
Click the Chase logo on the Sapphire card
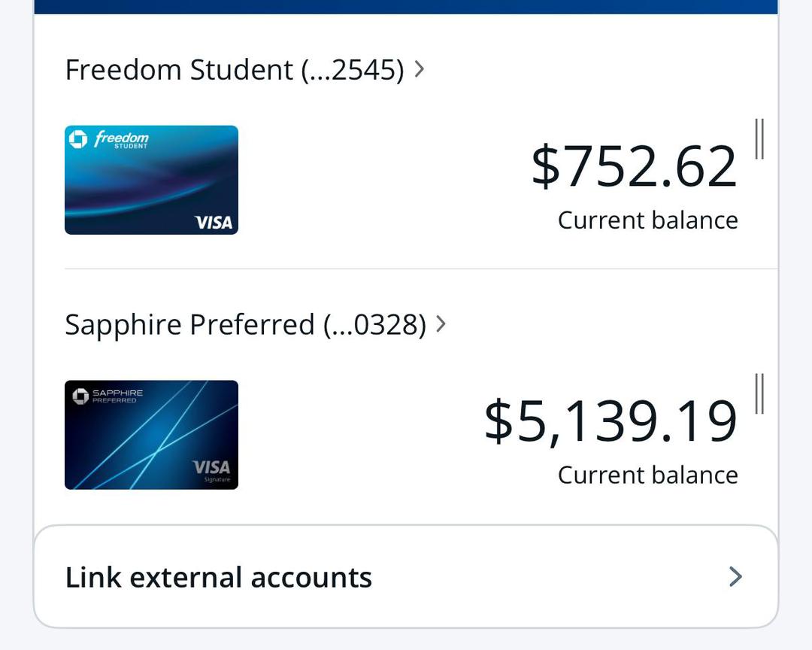coord(80,396)
